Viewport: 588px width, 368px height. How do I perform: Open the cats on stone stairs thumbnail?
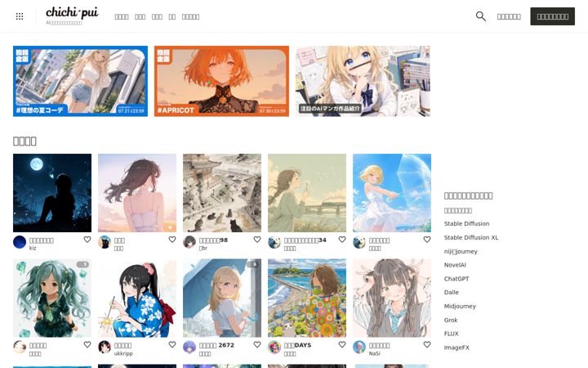222,193
